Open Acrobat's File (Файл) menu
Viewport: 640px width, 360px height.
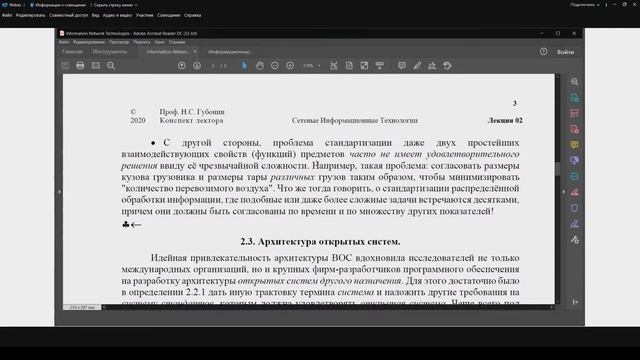pyautogui.click(x=64, y=42)
